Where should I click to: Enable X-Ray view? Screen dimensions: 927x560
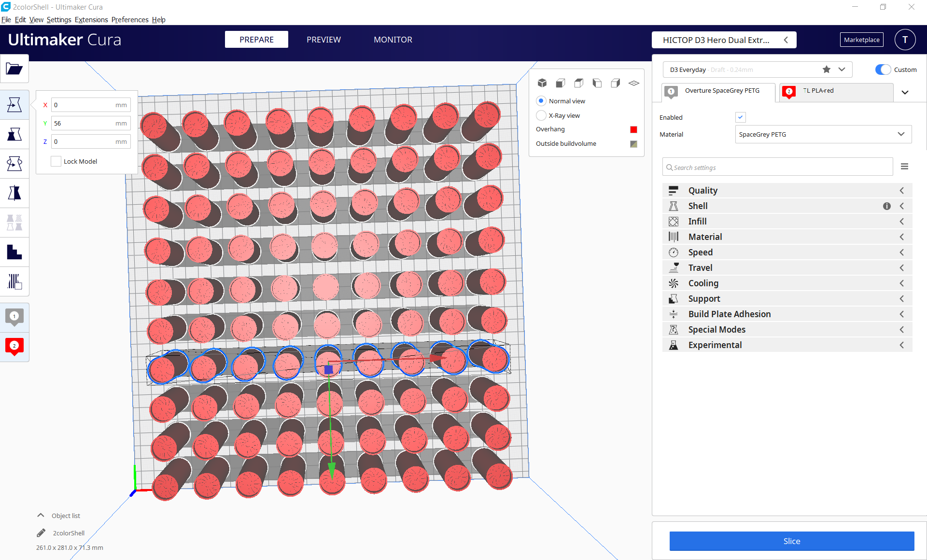541,115
